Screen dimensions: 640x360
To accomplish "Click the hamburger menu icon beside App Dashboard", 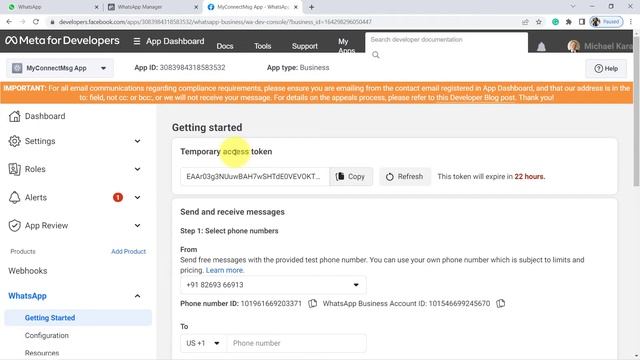I will point(137,41).
